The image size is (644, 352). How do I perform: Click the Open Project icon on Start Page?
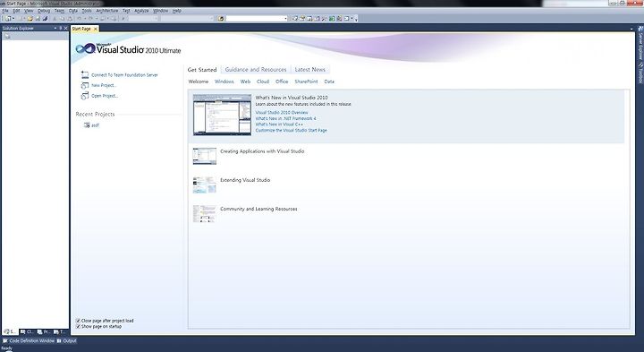[85, 96]
